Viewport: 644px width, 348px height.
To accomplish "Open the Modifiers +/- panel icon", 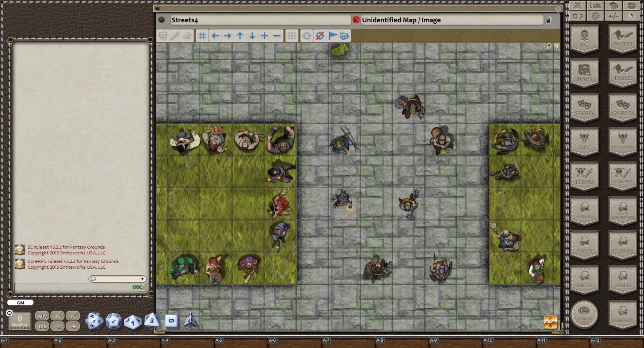I will point(614,15).
